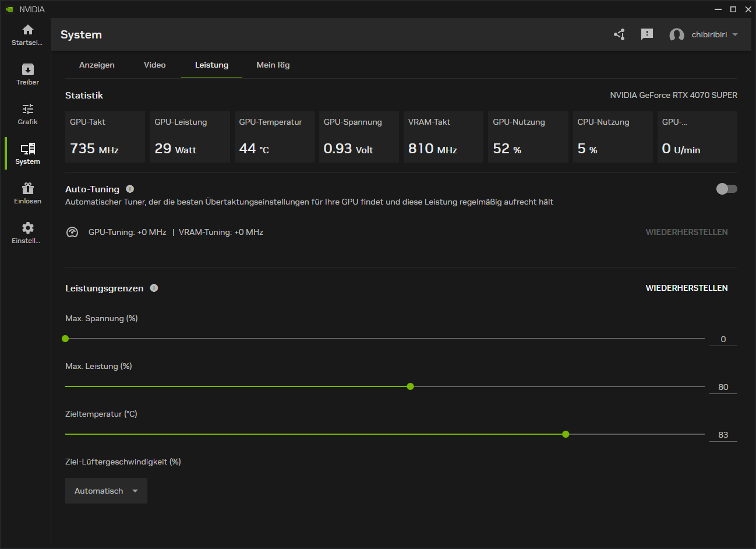
Task: Click the Leistungsgrenzen info icon
Action: point(154,287)
